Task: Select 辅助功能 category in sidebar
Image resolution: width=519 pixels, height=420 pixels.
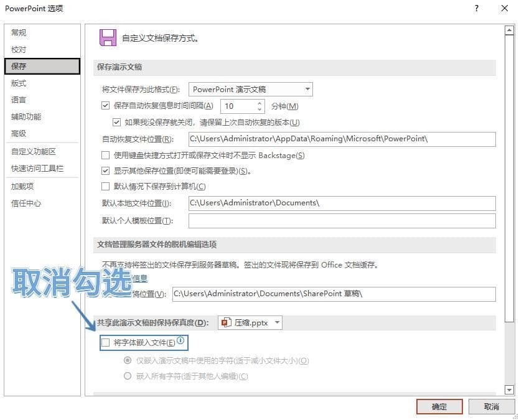Action: click(x=42, y=116)
